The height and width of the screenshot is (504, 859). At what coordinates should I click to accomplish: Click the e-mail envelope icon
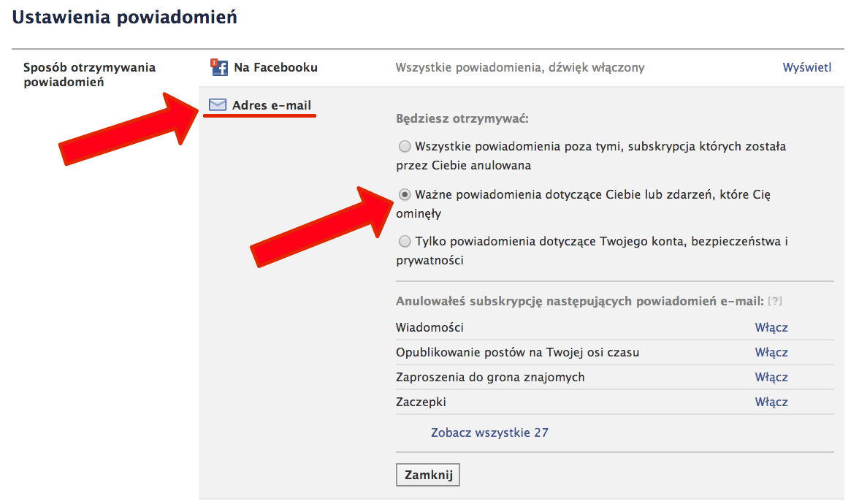point(218,104)
